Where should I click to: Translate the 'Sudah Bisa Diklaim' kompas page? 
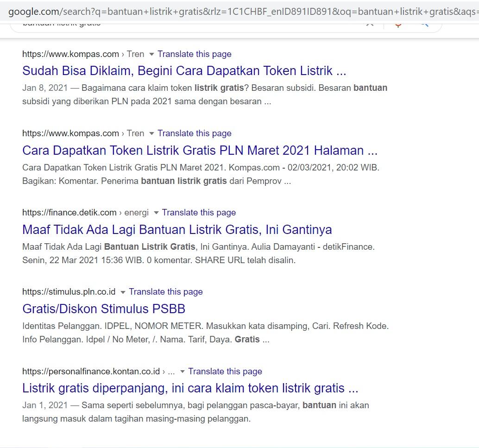[195, 54]
